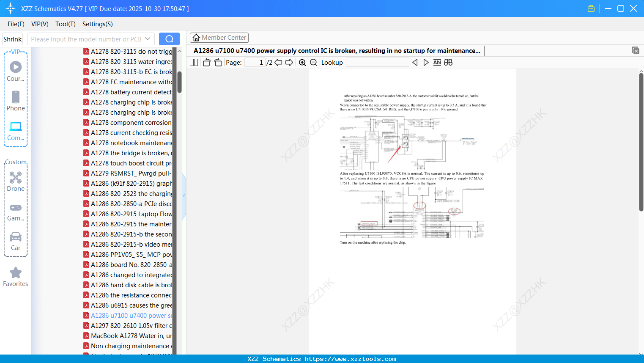Screen dimensions: 644x363
Task: Zoom in on the document
Action: pos(302,62)
